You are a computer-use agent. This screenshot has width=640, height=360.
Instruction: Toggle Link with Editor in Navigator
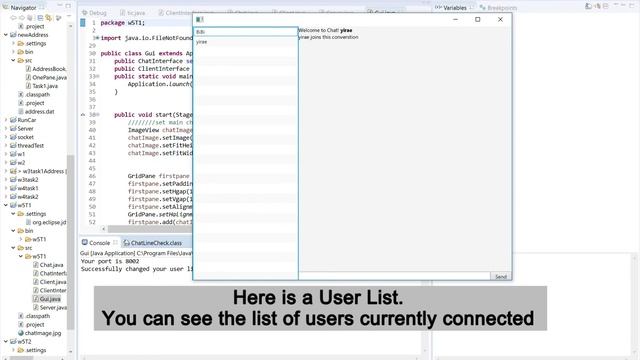(x=49, y=18)
